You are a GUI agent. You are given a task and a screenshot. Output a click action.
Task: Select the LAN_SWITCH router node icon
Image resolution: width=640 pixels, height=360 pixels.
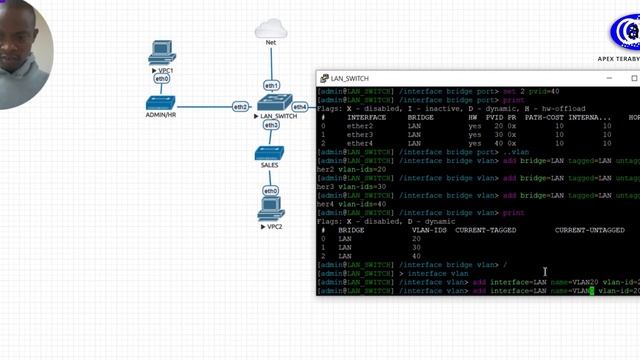point(275,102)
